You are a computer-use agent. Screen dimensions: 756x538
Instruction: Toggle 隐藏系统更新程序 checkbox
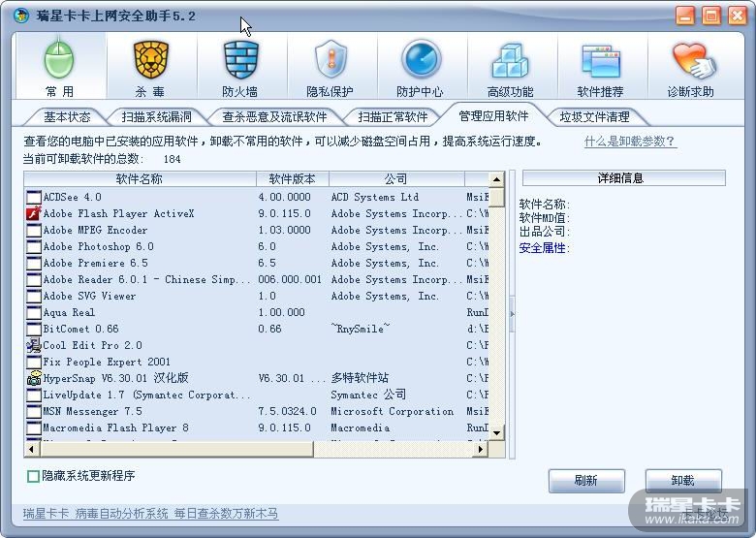point(33,477)
